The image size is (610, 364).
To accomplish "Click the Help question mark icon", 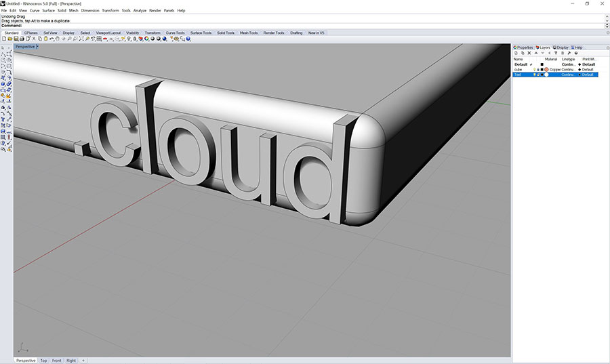I will pos(188,39).
